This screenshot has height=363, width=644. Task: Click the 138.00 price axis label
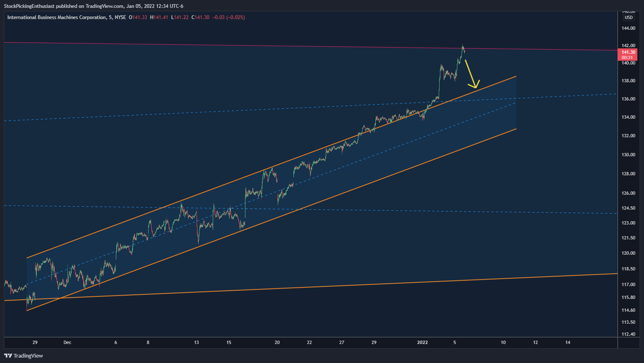coord(628,81)
